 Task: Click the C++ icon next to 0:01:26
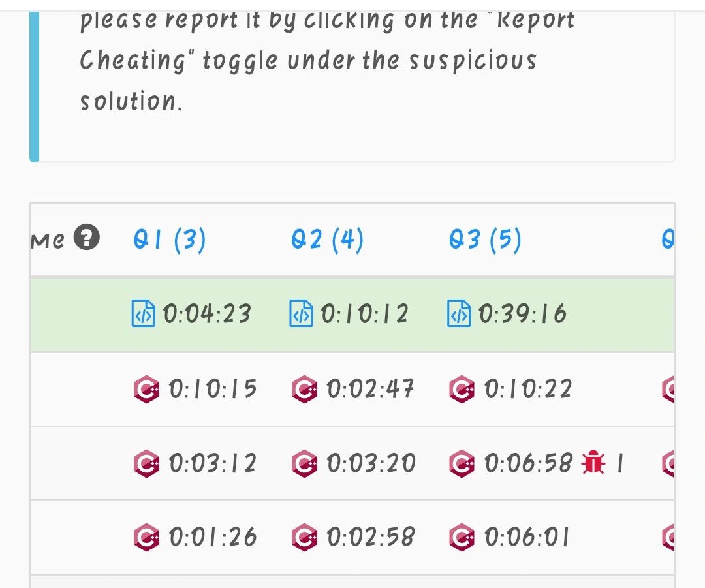(x=147, y=537)
